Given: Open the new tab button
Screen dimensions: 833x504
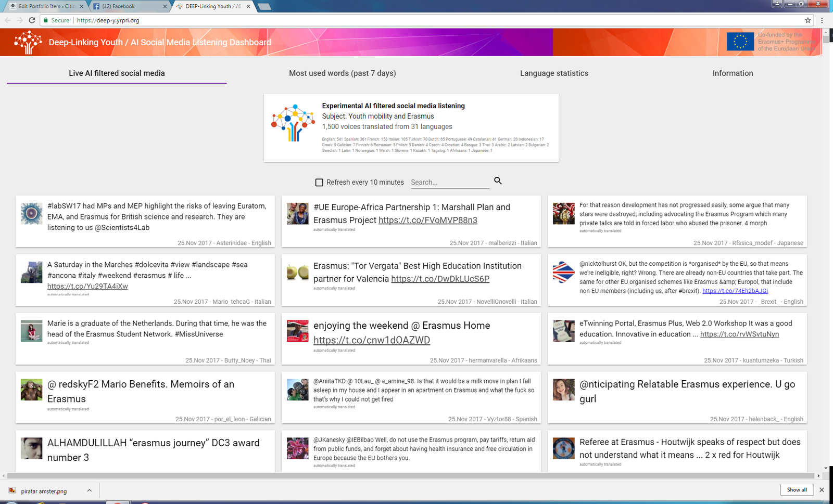Looking at the screenshot, I should tap(264, 6).
